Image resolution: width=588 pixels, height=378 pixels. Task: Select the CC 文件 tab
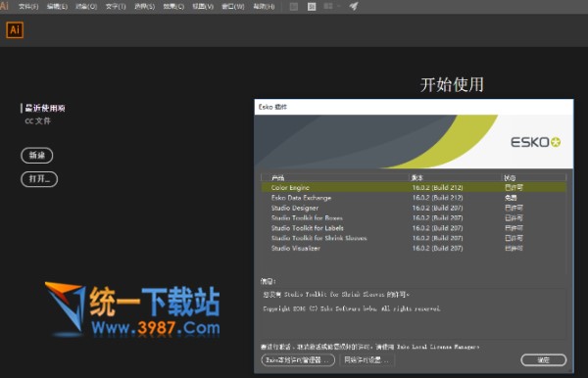37,121
